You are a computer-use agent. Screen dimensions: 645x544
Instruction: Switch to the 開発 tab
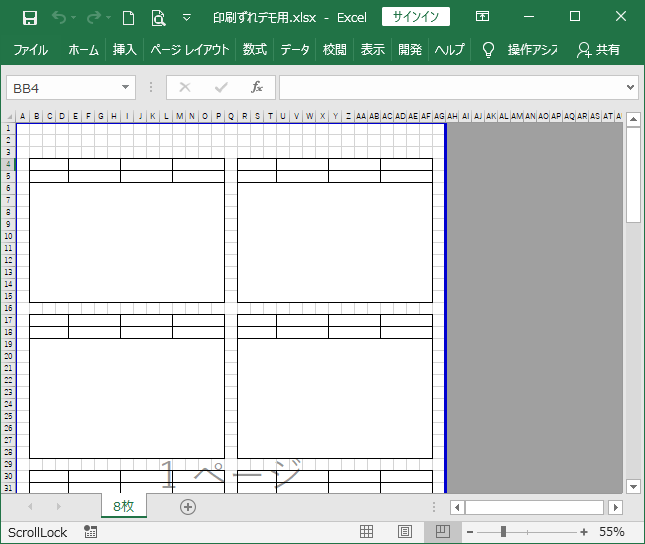410,50
